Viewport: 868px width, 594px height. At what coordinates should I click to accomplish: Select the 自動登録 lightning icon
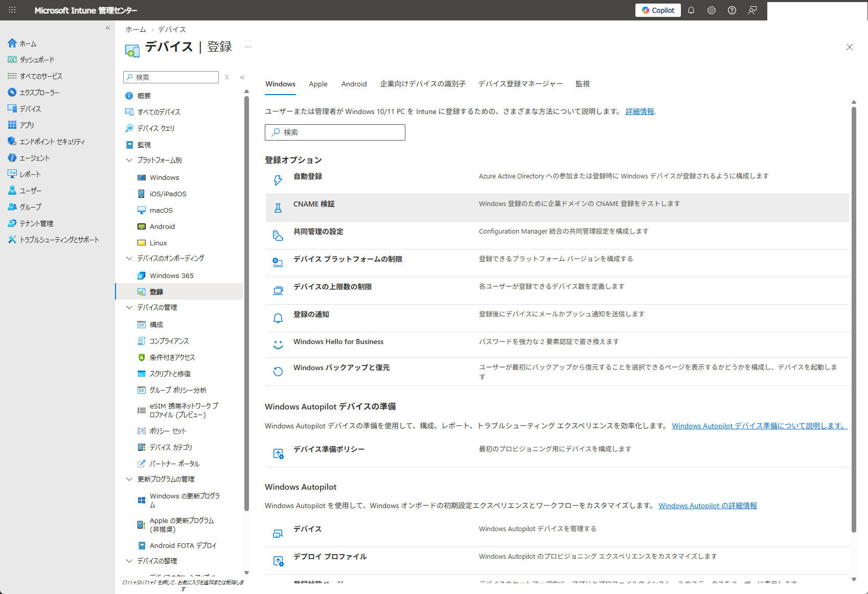278,180
